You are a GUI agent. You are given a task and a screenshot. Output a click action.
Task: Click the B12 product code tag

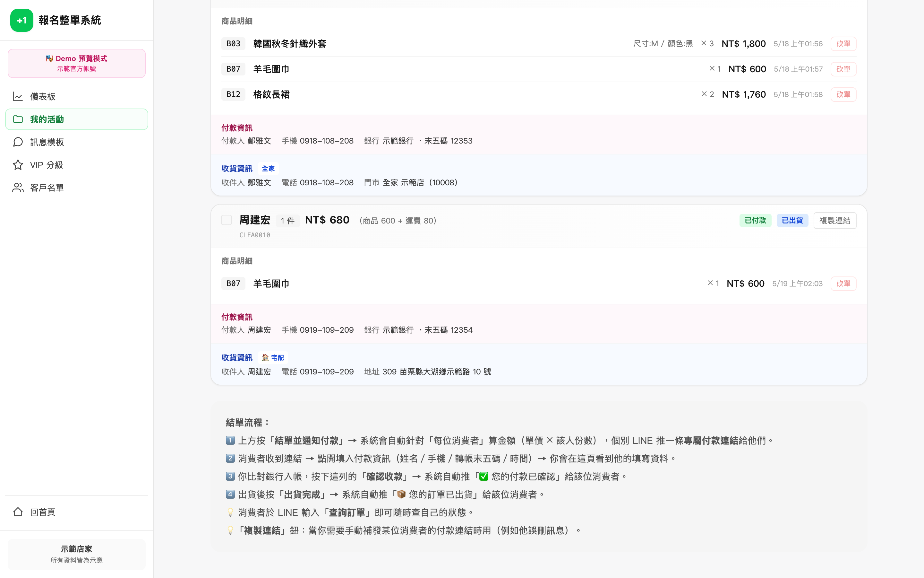tap(233, 94)
